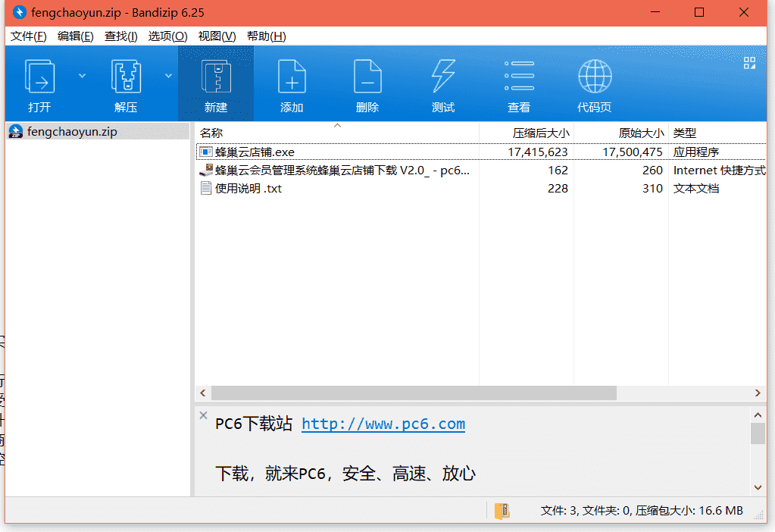This screenshot has width=775, height=532.
Task: Click the Test archive (测试) lightning icon
Action: [443, 76]
